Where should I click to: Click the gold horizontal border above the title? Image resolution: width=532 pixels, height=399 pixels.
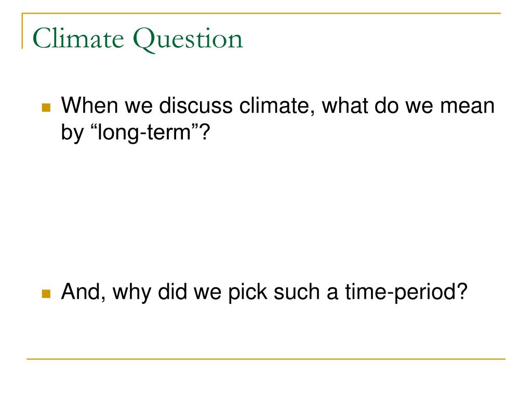(x=261, y=14)
